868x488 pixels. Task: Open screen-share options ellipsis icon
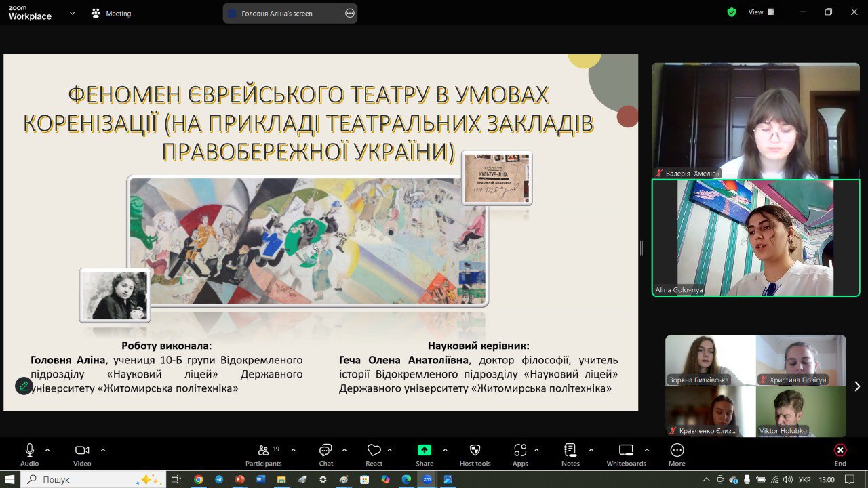pyautogui.click(x=350, y=13)
